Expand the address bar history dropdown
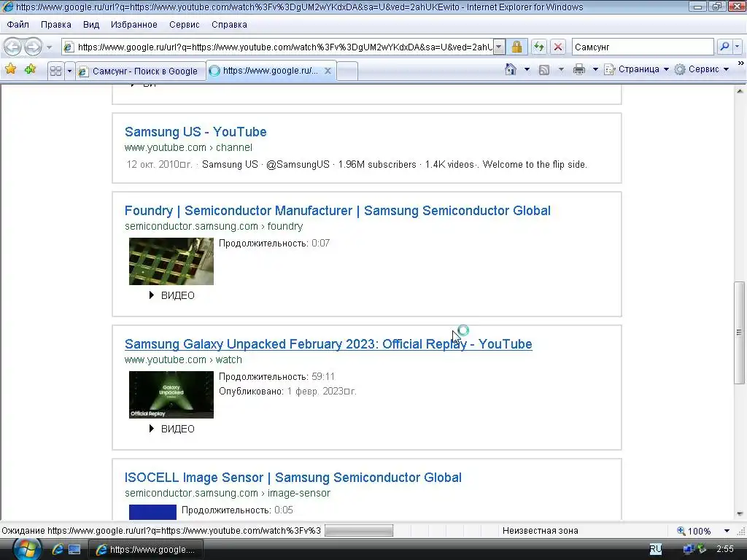 499,47
